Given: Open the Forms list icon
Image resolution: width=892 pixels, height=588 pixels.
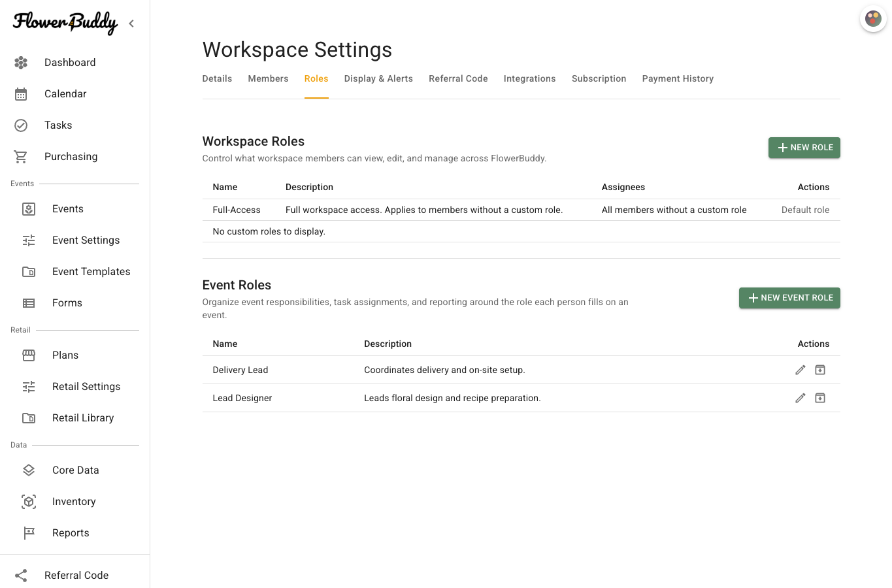Looking at the screenshot, I should click(29, 303).
